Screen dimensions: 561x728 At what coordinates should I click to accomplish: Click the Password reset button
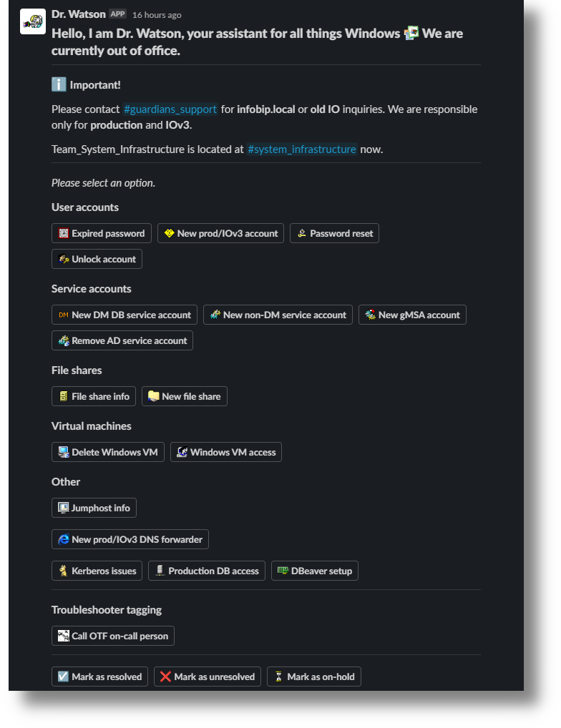[x=334, y=233]
